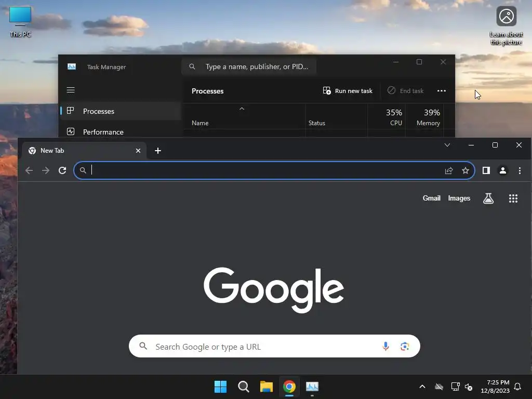The width and height of the screenshot is (532, 399).
Task: Open notifications bell icon
Action: [517, 387]
